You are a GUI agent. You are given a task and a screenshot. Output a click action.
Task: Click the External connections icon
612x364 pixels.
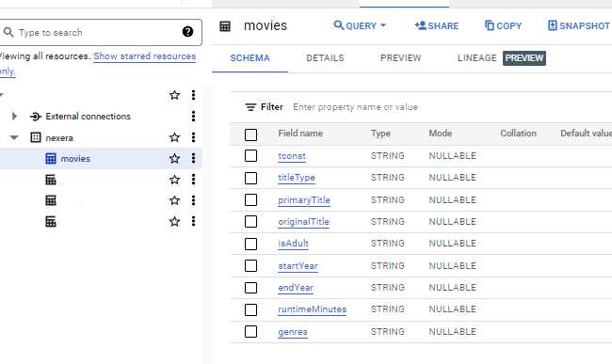pyautogui.click(x=35, y=116)
